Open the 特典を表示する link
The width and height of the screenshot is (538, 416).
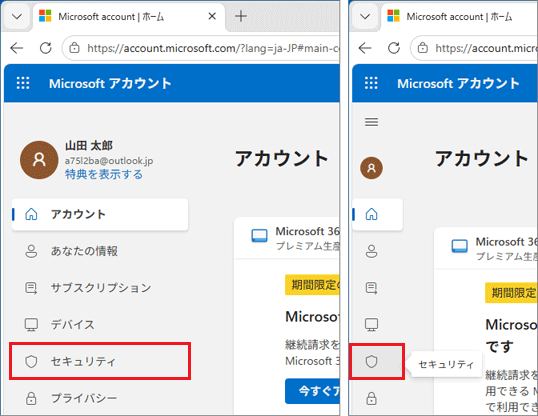pyautogui.click(x=104, y=174)
